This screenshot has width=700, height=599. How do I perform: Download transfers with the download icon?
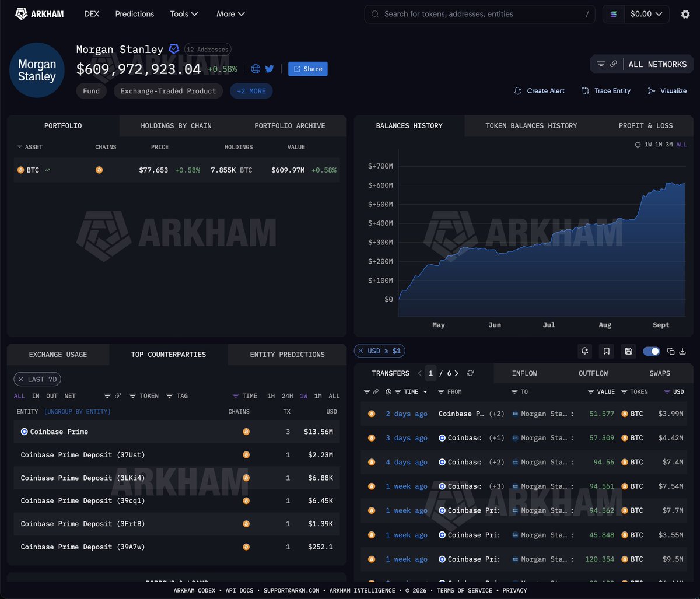(x=682, y=351)
